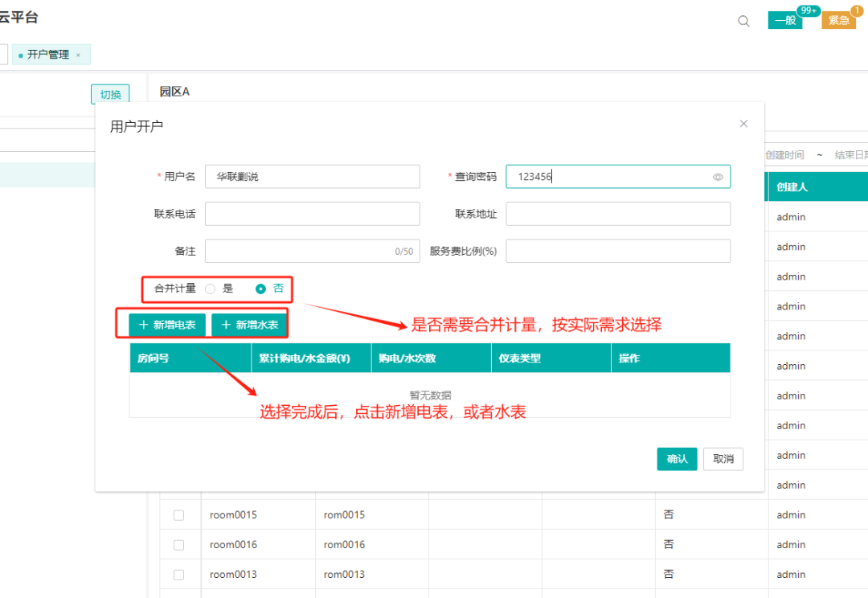Screen dimensions: 868x598
Task: Check the room0016 row checkbox
Action: pos(178,546)
